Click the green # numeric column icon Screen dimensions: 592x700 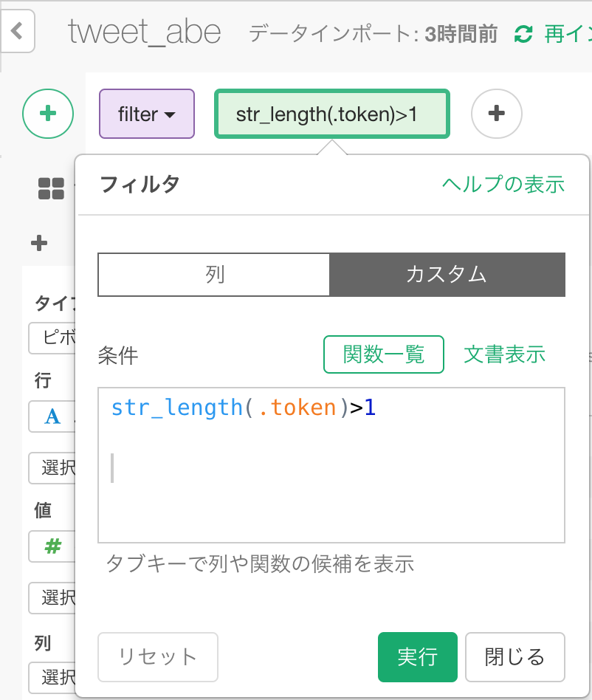(52, 546)
